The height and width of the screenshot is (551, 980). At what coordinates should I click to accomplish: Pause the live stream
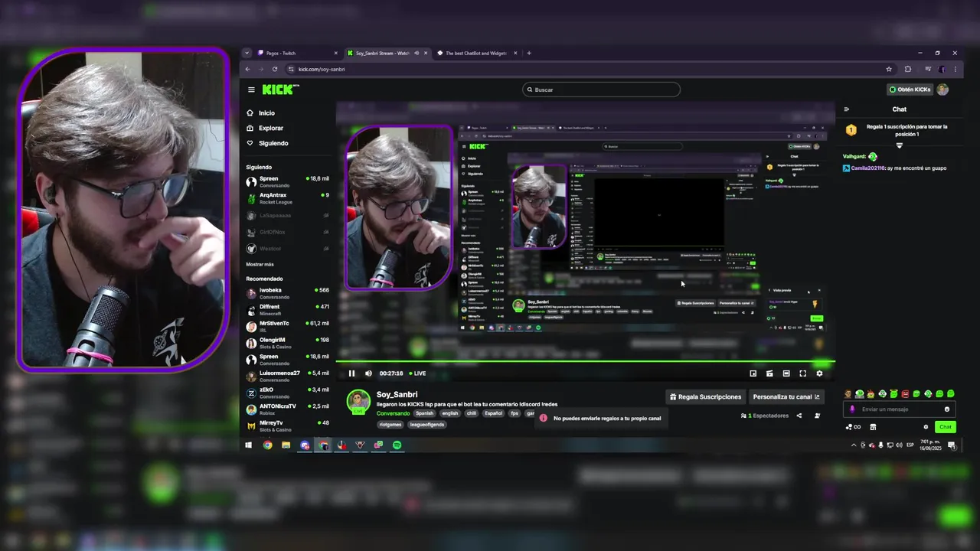click(351, 373)
